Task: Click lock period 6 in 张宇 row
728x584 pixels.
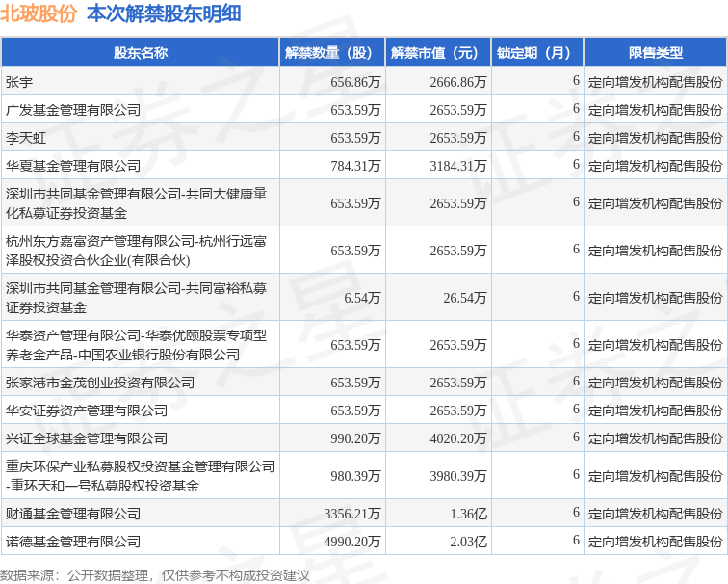Action: pos(576,80)
